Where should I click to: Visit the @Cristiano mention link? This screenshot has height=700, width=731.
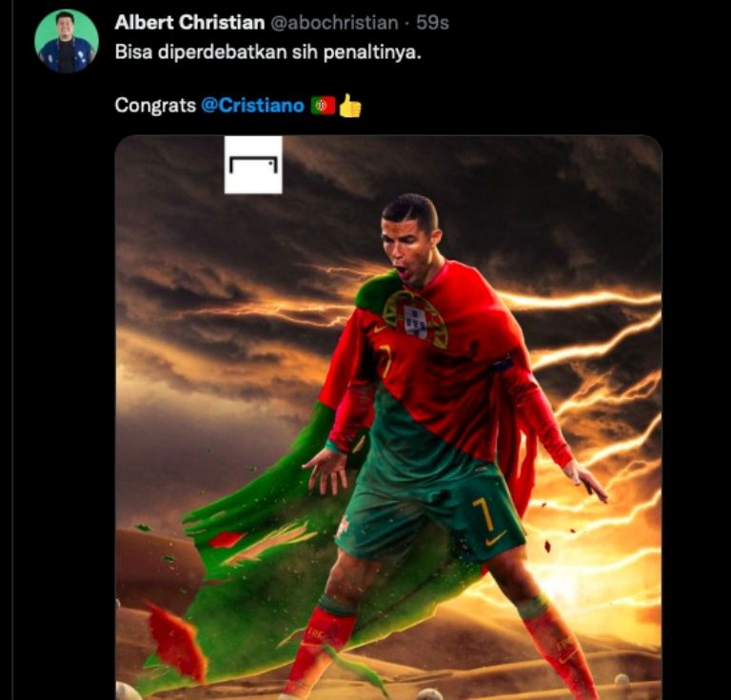pyautogui.click(x=252, y=106)
